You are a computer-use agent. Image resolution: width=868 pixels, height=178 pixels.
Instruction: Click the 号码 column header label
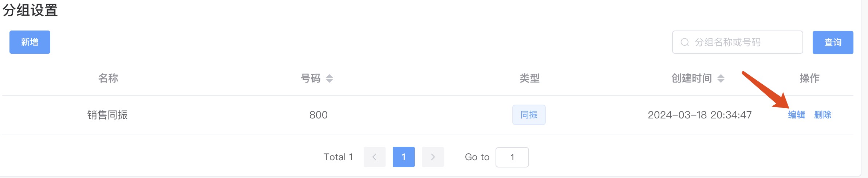click(x=310, y=78)
